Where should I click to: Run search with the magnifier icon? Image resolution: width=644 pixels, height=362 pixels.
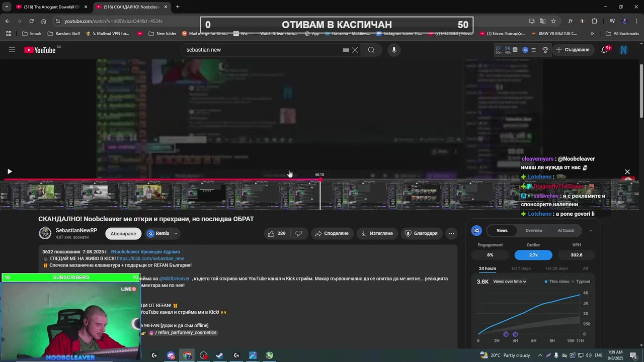click(x=371, y=50)
